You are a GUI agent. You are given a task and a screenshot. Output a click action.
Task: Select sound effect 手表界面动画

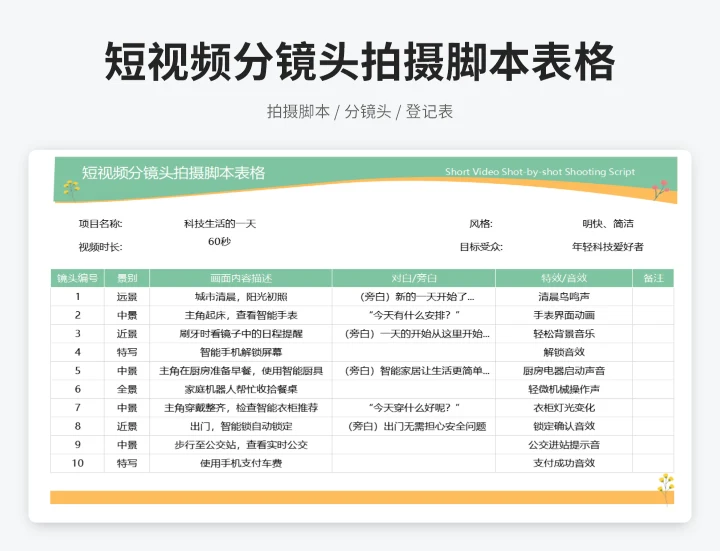564,315
